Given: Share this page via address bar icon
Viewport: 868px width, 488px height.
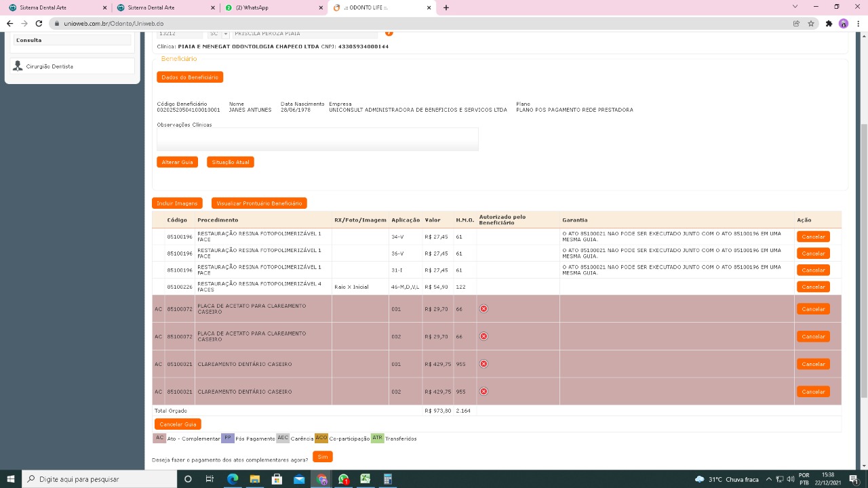Looking at the screenshot, I should 796,23.
